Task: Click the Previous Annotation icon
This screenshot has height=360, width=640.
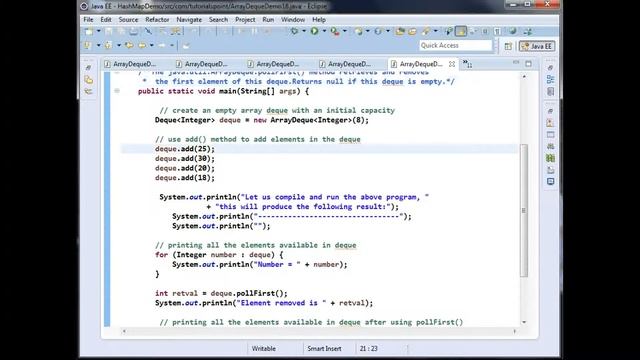Action: tap(108, 45)
